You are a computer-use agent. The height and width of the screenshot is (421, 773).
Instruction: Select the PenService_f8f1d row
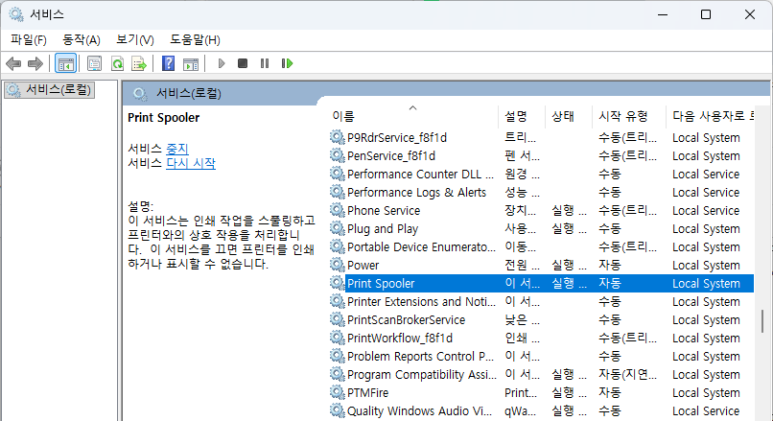click(x=541, y=156)
